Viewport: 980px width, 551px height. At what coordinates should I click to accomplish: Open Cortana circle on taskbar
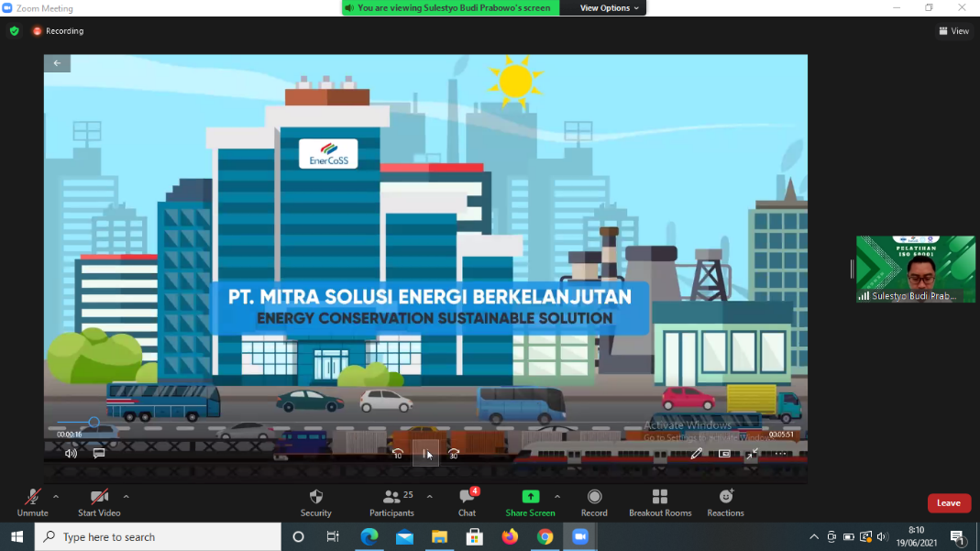(298, 536)
